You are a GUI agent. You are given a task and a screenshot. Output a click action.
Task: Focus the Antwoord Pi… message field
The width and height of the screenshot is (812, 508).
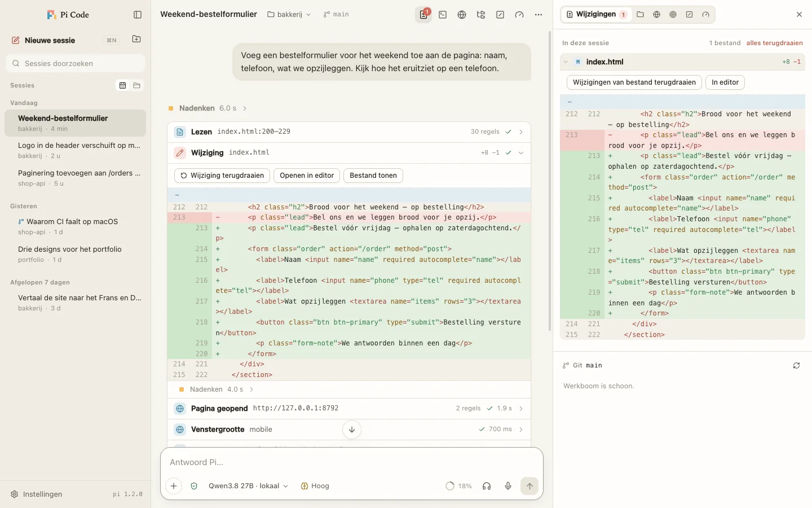coord(352,462)
